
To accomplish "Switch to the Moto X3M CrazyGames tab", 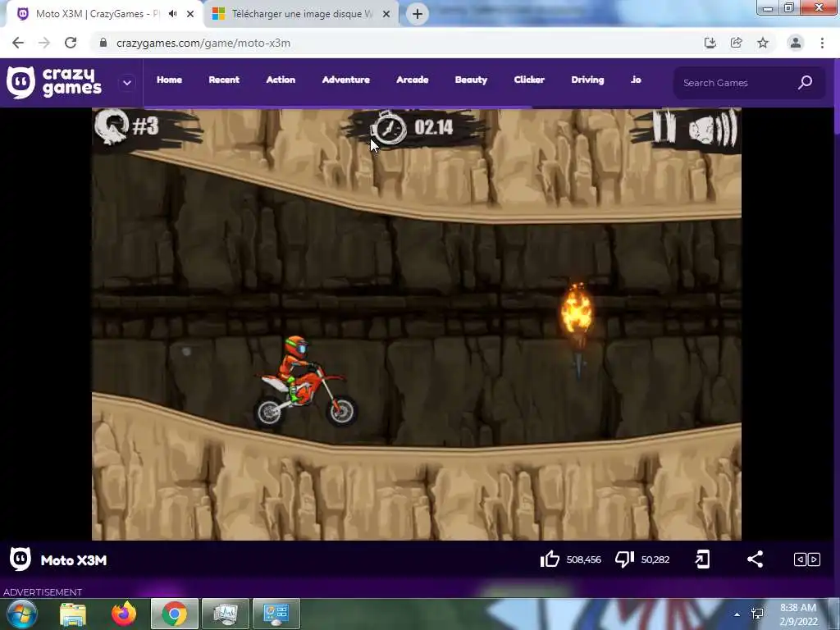I will tap(98, 14).
